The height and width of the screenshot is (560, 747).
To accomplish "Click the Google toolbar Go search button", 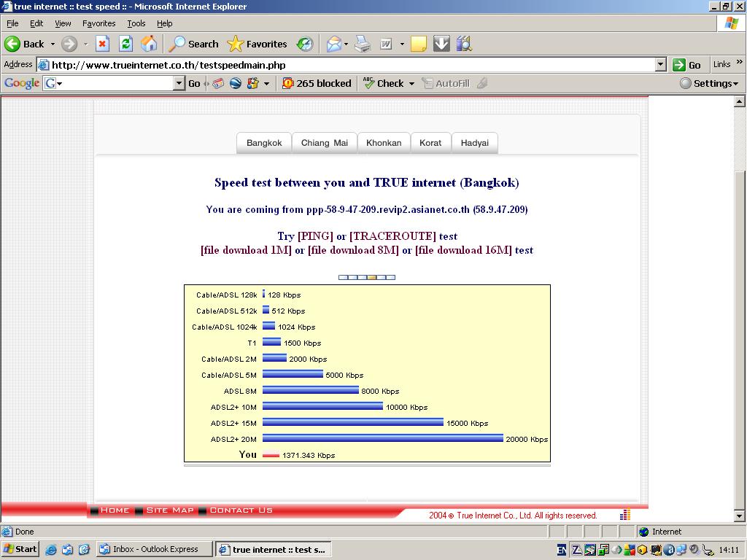I will click(194, 84).
